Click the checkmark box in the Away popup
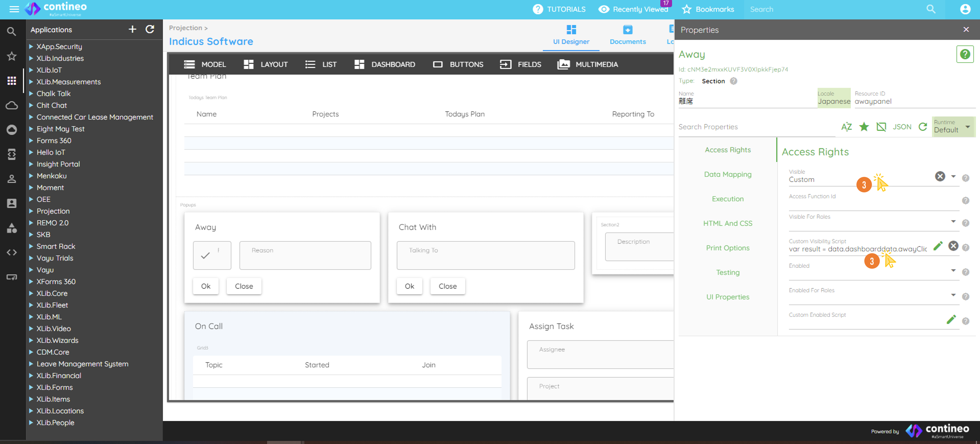Viewport: 980px width, 444px height. [x=212, y=255]
